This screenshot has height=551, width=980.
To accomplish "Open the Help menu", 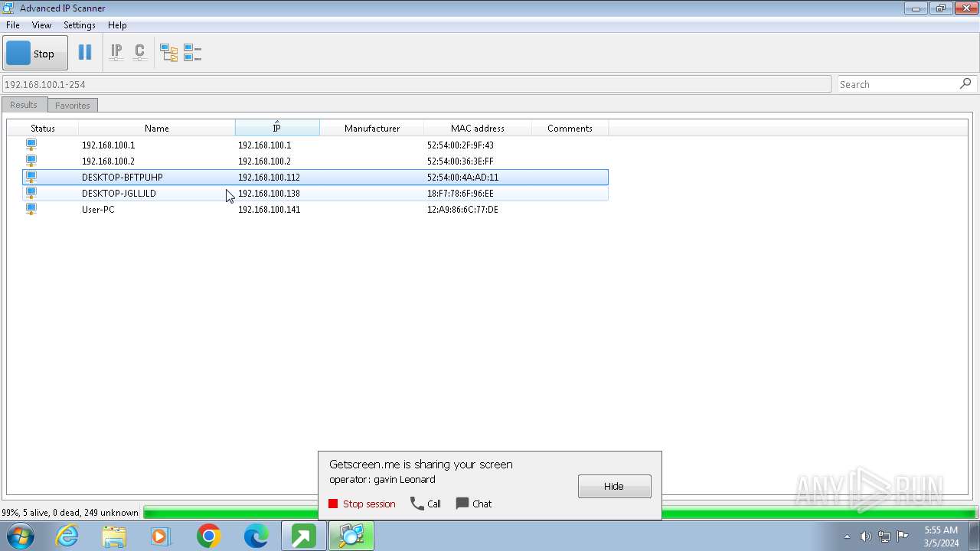I will coord(117,25).
